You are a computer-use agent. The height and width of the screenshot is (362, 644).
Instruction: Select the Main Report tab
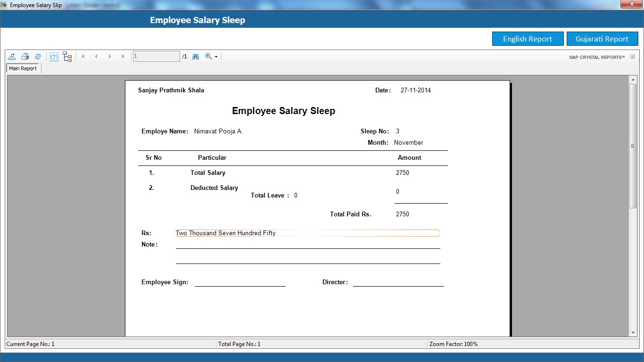(23, 68)
